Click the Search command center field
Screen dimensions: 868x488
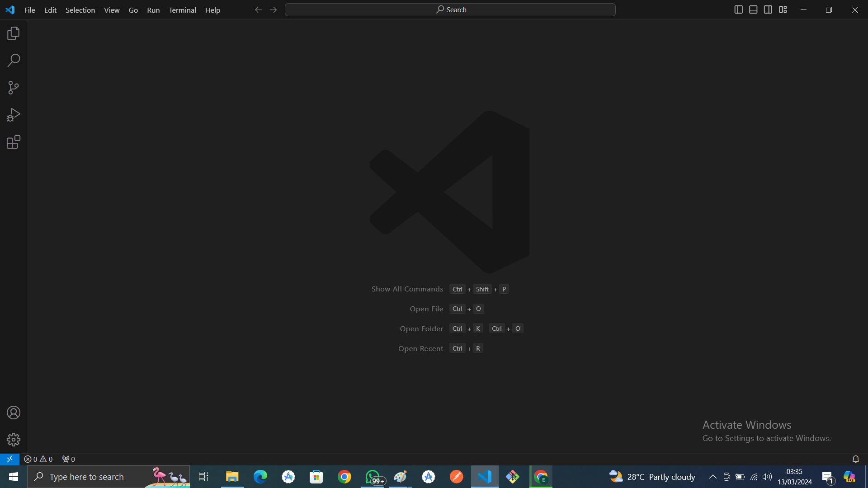(450, 9)
